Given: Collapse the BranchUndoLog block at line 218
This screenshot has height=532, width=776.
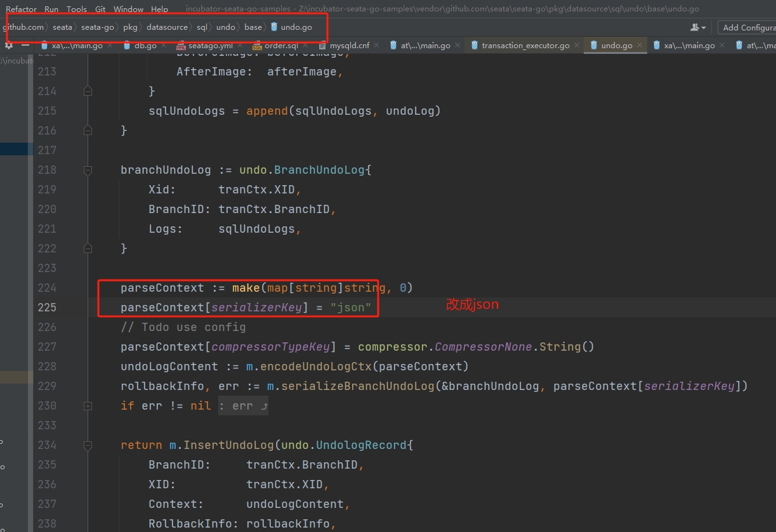Looking at the screenshot, I should [x=88, y=170].
